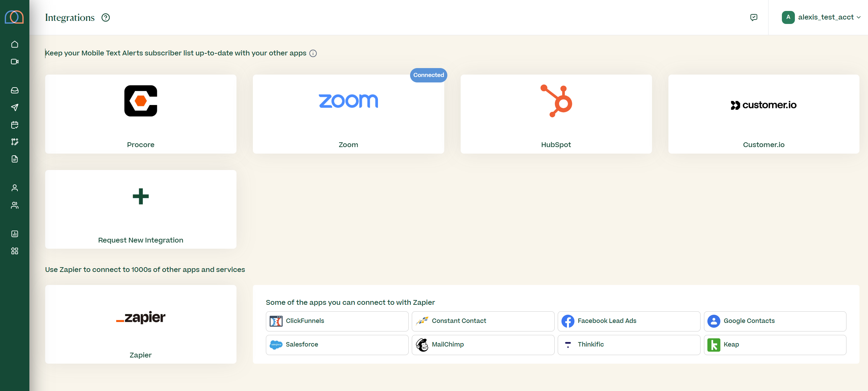Click Request New Integration card
Viewport: 868px width, 391px height.
click(141, 209)
